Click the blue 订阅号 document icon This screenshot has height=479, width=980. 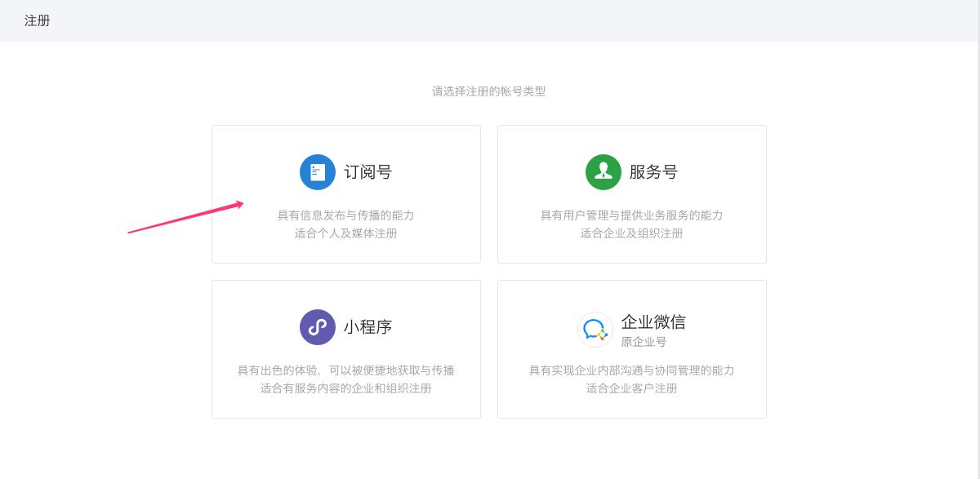318,172
